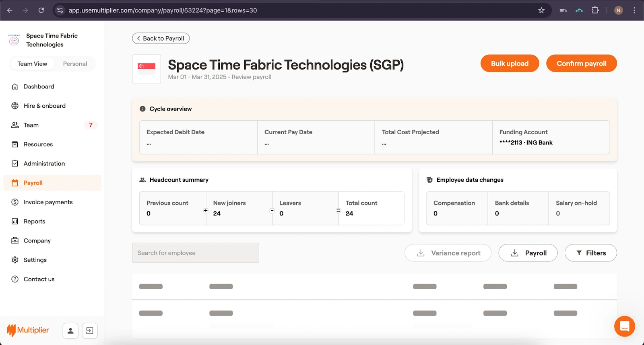The height and width of the screenshot is (345, 644).
Task: Click the Settings gear icon
Action: (15, 260)
